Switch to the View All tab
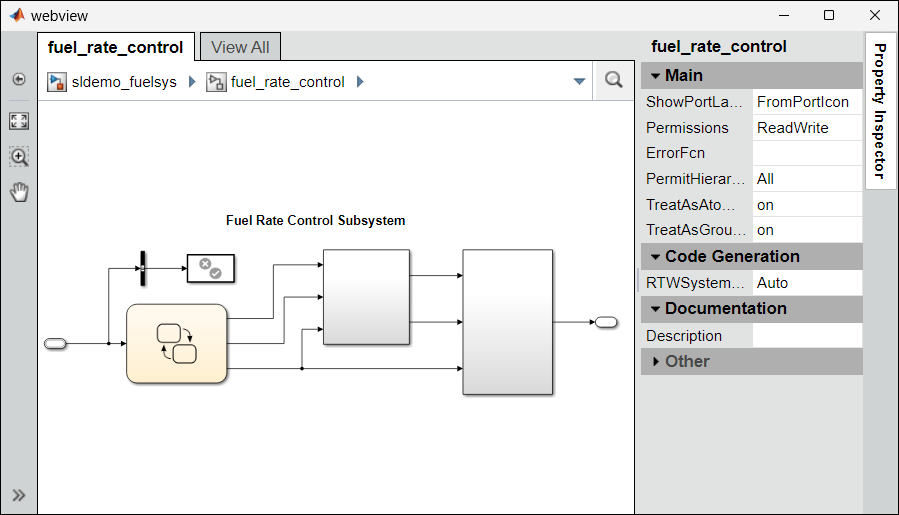Viewport: 899px width, 515px height. (240, 47)
